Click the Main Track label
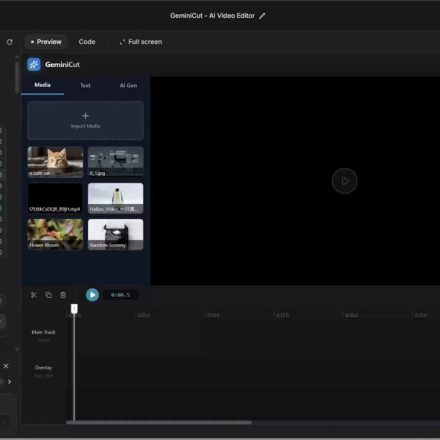 [x=43, y=332]
